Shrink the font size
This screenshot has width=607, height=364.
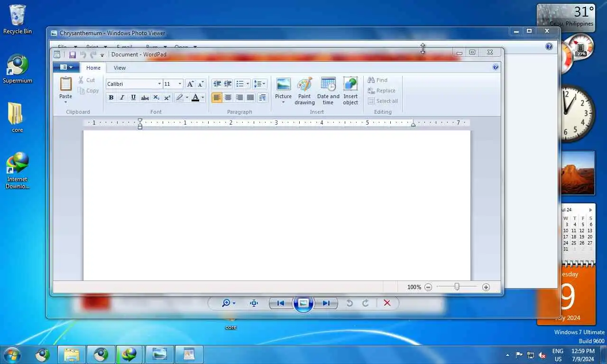point(201,84)
